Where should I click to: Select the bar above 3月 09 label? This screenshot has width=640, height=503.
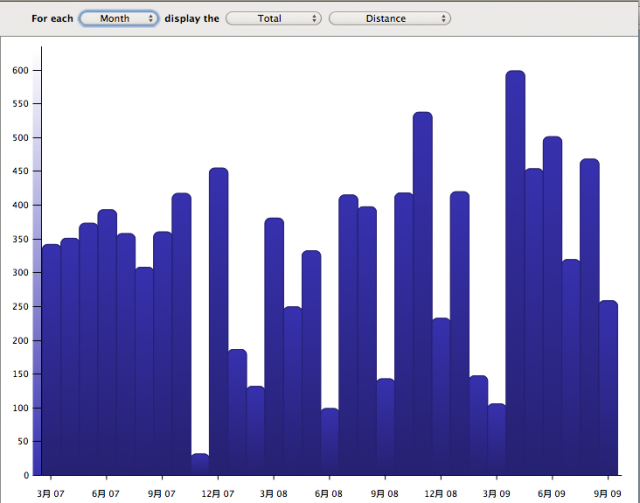[497, 439]
